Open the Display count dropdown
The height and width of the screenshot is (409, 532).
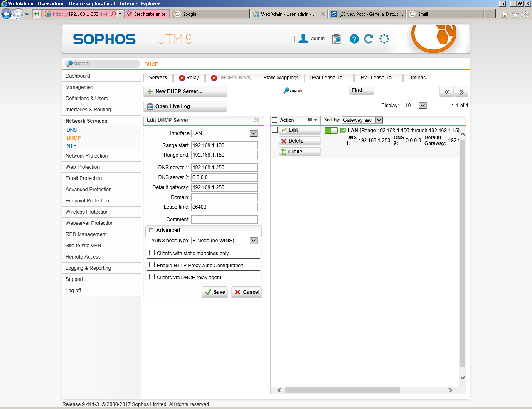(416, 106)
